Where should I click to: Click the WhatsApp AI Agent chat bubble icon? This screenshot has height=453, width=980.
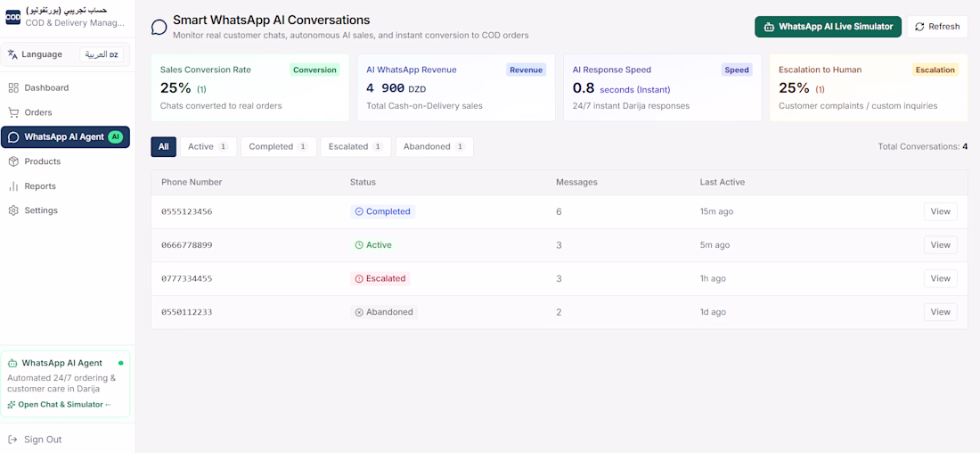(x=13, y=137)
